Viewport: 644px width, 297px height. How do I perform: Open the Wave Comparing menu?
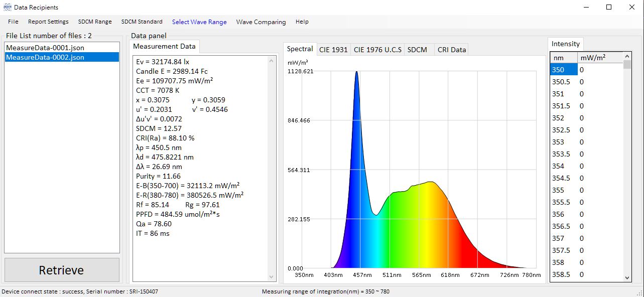click(x=261, y=22)
